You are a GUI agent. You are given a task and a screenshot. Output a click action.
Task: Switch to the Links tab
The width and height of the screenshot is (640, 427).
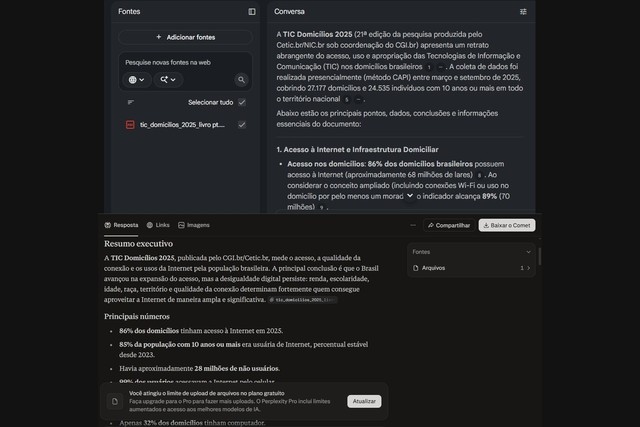coord(158,225)
